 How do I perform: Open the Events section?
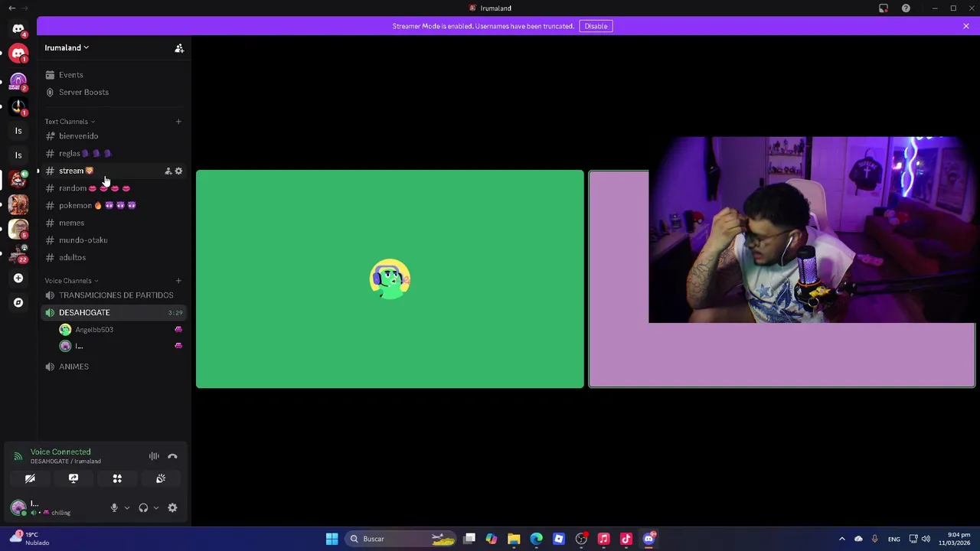point(114,75)
